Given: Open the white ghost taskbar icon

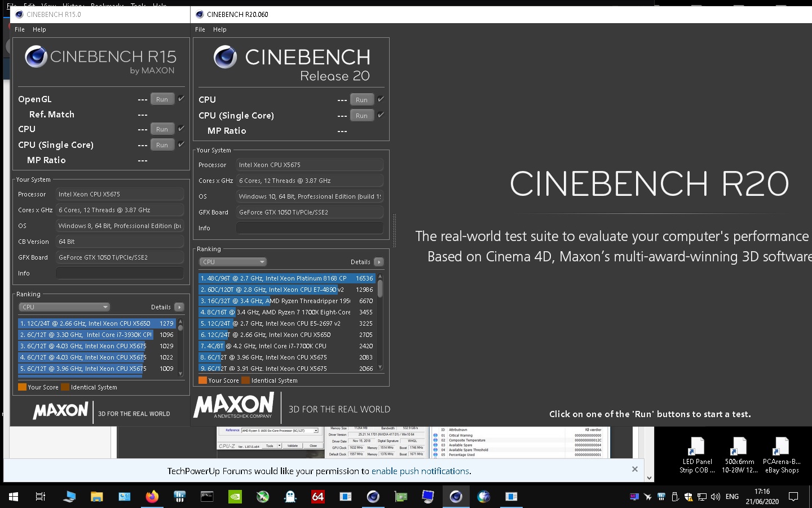Looking at the screenshot, I should [x=290, y=497].
